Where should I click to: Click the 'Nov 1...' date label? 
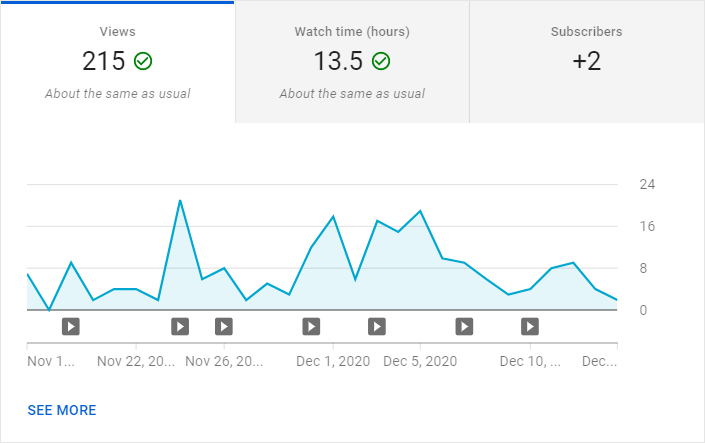click(51, 361)
